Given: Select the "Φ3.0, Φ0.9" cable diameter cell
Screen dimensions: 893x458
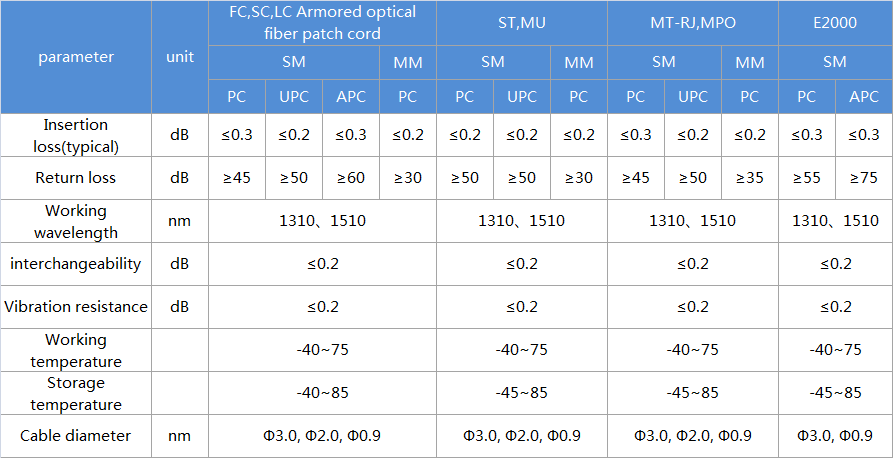Looking at the screenshot, I should tap(835, 436).
